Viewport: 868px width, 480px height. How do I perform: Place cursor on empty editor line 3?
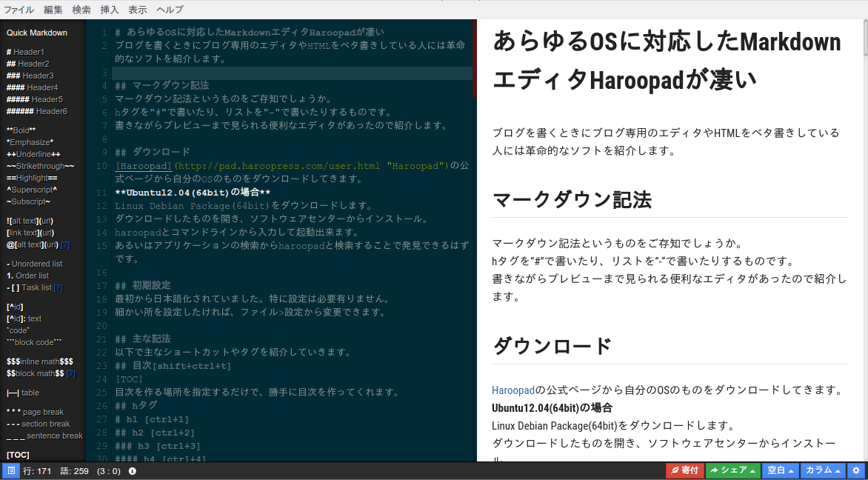tap(293, 73)
